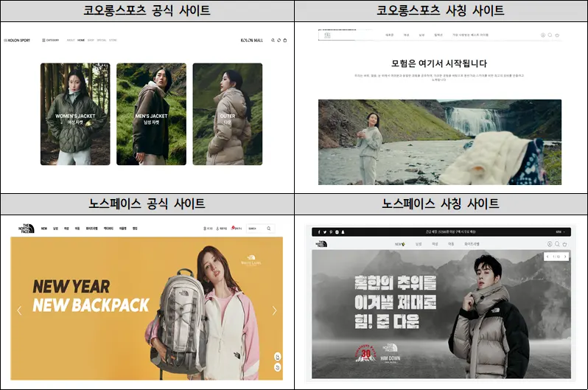Click The North Face logo on official site

coord(27,229)
